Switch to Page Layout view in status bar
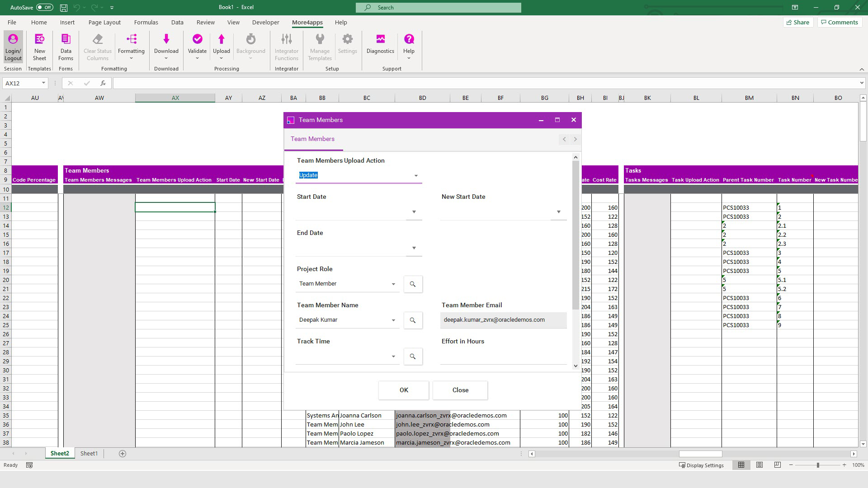Image resolution: width=868 pixels, height=488 pixels. click(759, 465)
